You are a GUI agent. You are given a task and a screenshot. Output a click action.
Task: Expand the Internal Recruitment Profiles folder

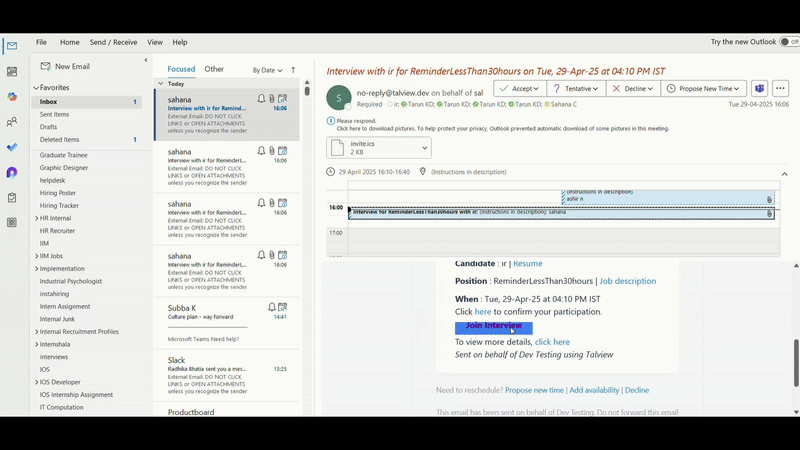37,332
